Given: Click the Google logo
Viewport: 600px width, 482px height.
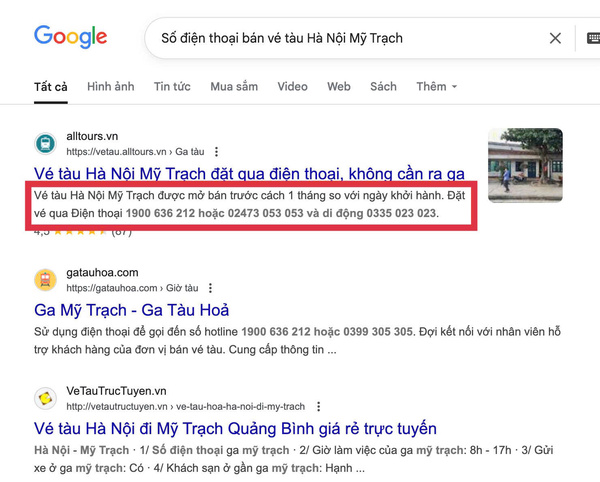Looking at the screenshot, I should (x=70, y=37).
